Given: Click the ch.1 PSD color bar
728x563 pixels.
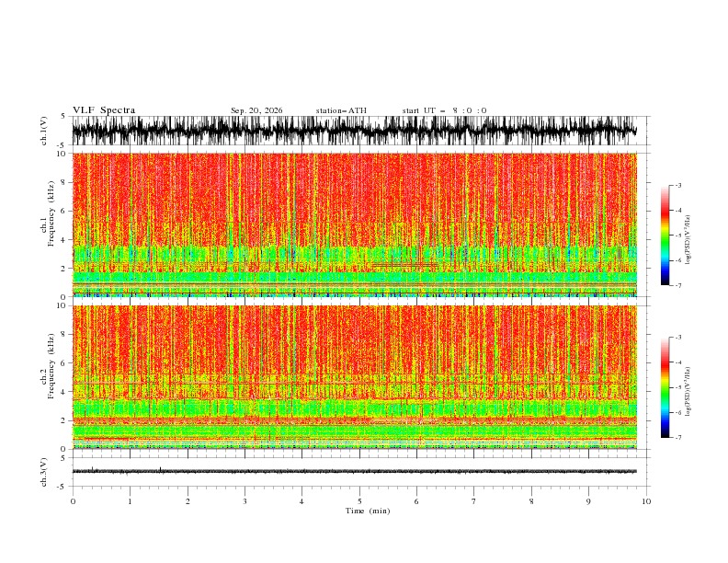Looking at the screenshot, I should point(665,236).
